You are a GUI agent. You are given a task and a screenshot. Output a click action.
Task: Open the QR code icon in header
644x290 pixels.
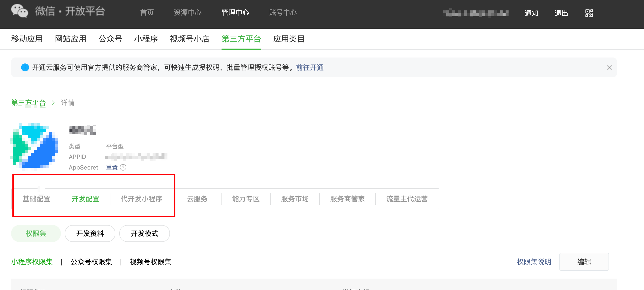589,13
